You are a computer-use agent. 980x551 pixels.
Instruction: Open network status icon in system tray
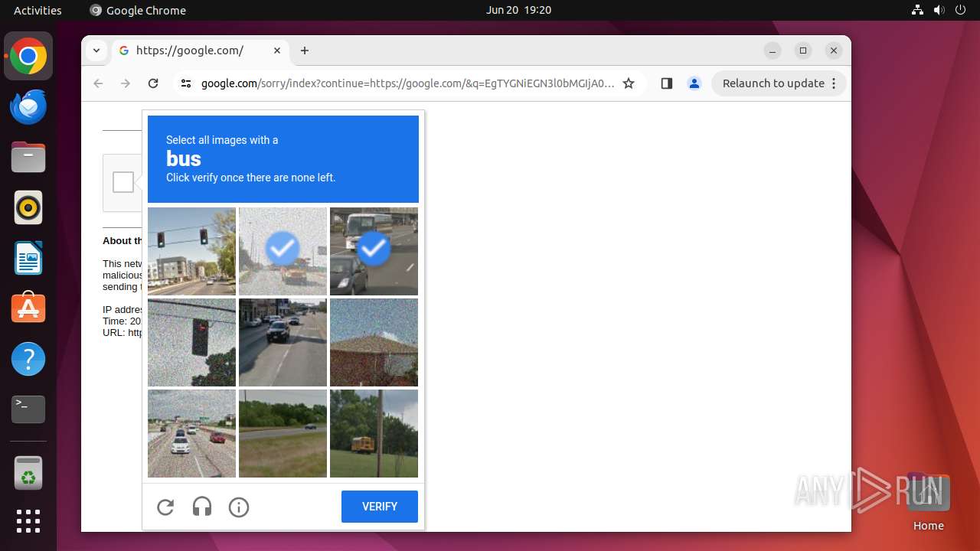point(917,10)
